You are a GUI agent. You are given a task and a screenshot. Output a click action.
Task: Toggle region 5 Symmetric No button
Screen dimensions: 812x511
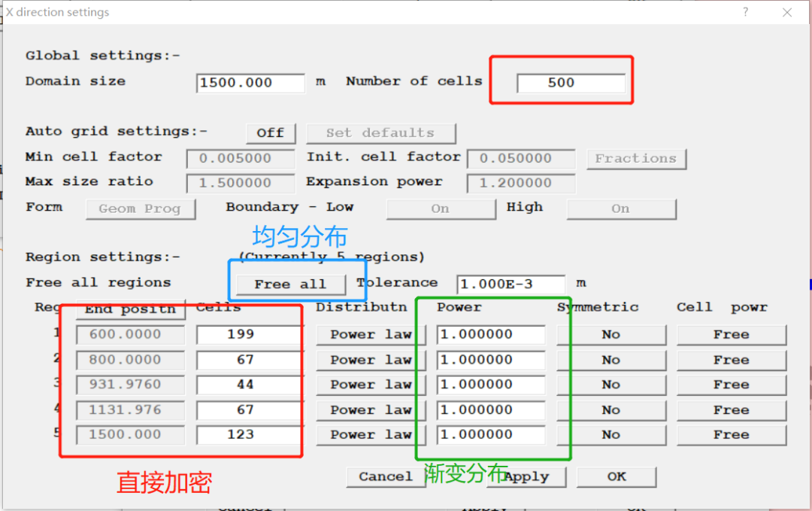click(611, 435)
